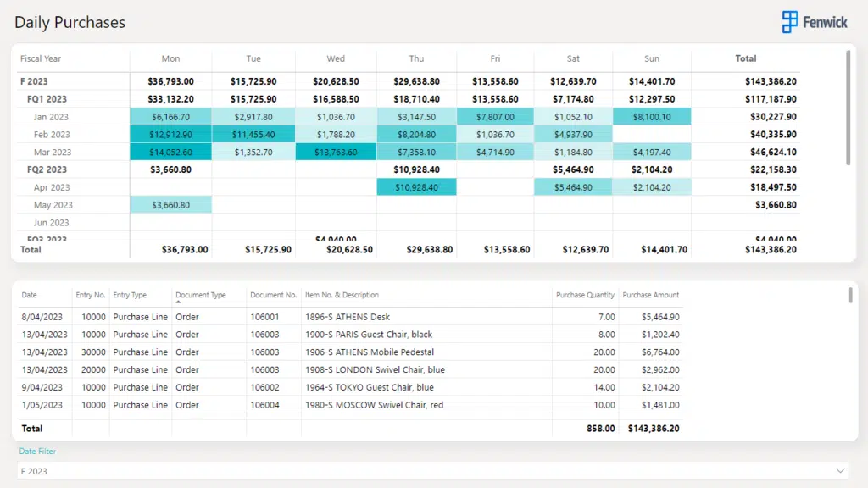Click the Jan 2023 row label
The width and height of the screenshot is (868, 488).
(x=51, y=117)
